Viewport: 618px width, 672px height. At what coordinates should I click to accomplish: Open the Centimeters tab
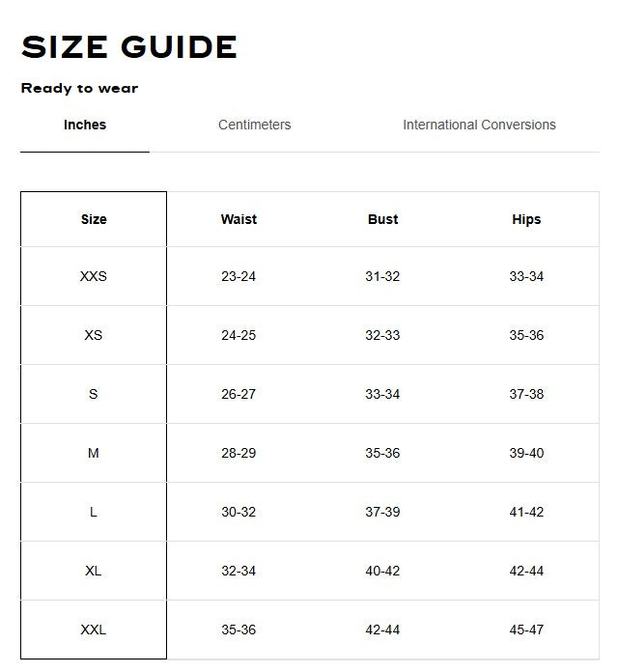pos(254,125)
